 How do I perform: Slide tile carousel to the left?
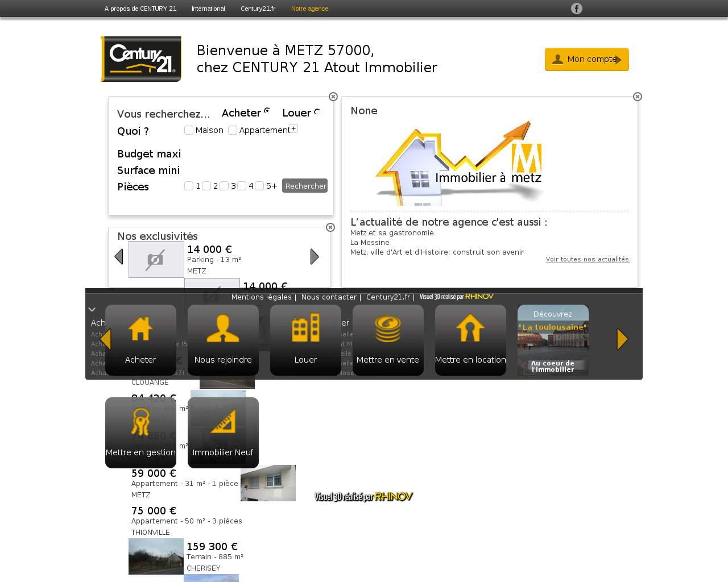point(105,339)
